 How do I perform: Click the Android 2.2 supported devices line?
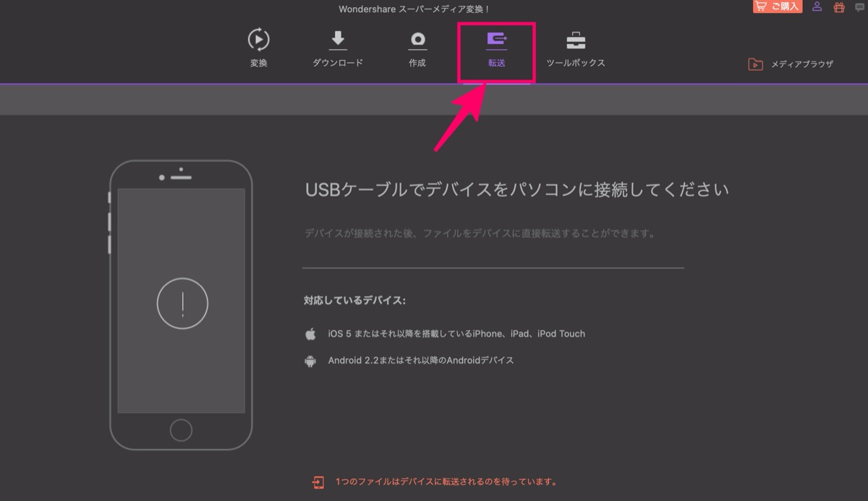click(421, 360)
